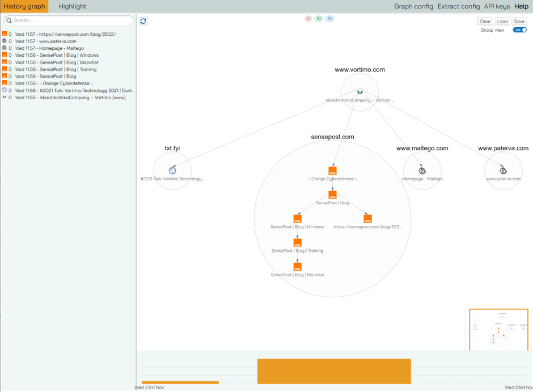Screen dimensions: 533x392
Task: Select the SensePost | Blog | Blackhat history entry
Action: pos(57,62)
